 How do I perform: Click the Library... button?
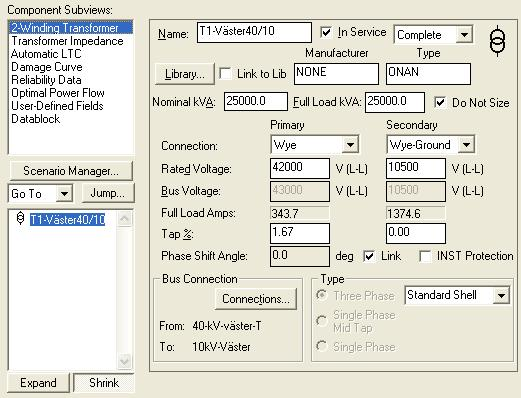(x=185, y=74)
